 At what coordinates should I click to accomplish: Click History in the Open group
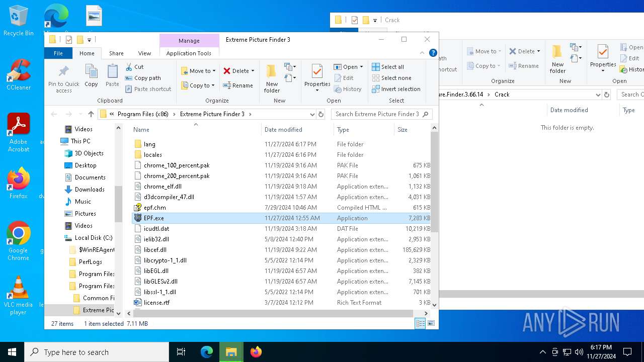348,89
